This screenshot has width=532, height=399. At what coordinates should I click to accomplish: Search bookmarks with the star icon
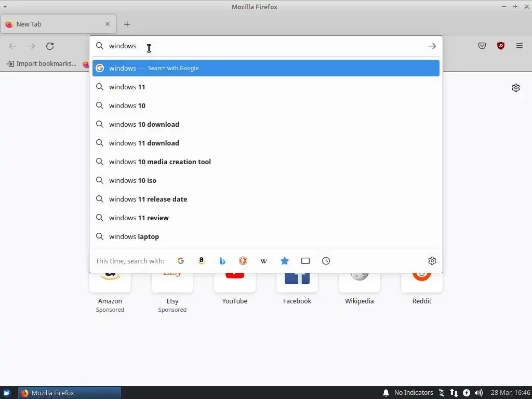point(285,261)
